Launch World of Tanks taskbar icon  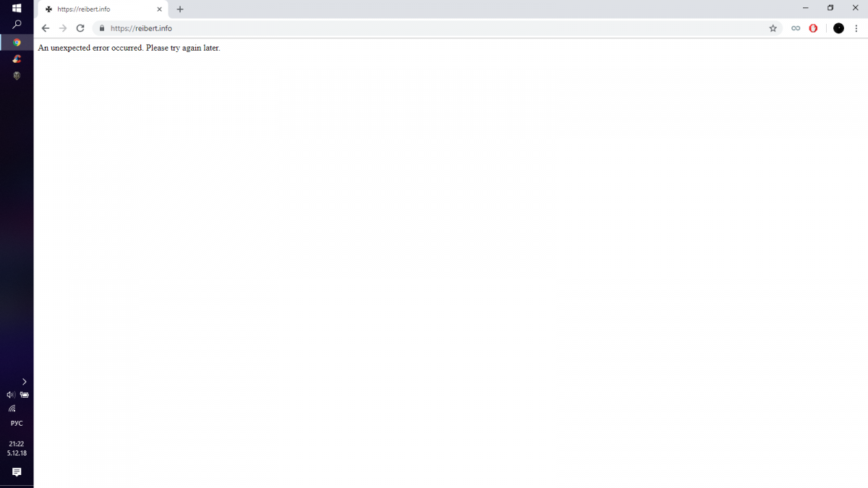click(x=17, y=75)
